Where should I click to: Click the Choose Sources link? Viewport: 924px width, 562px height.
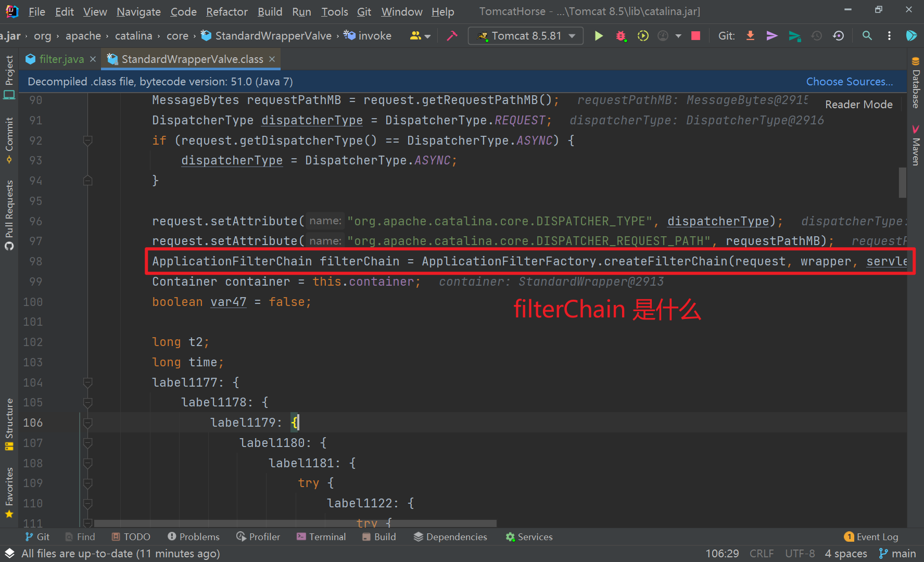pos(850,81)
